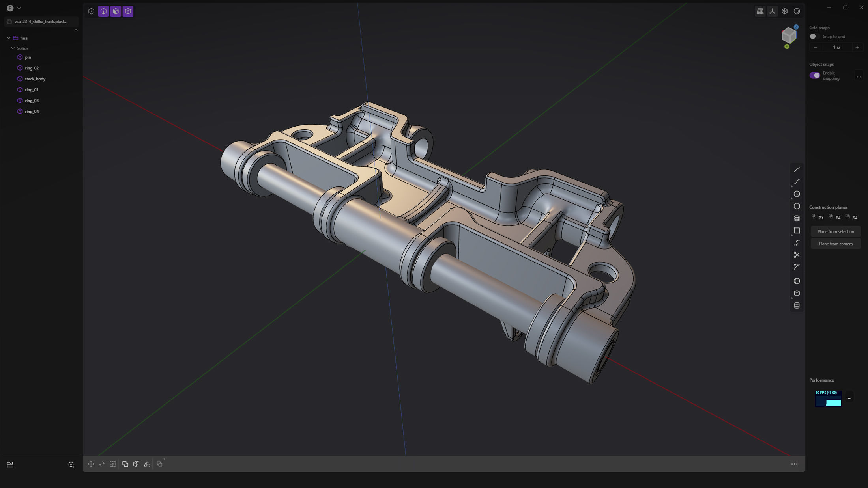Click Plane from camera button
Screen dimensions: 868x488
(836, 244)
